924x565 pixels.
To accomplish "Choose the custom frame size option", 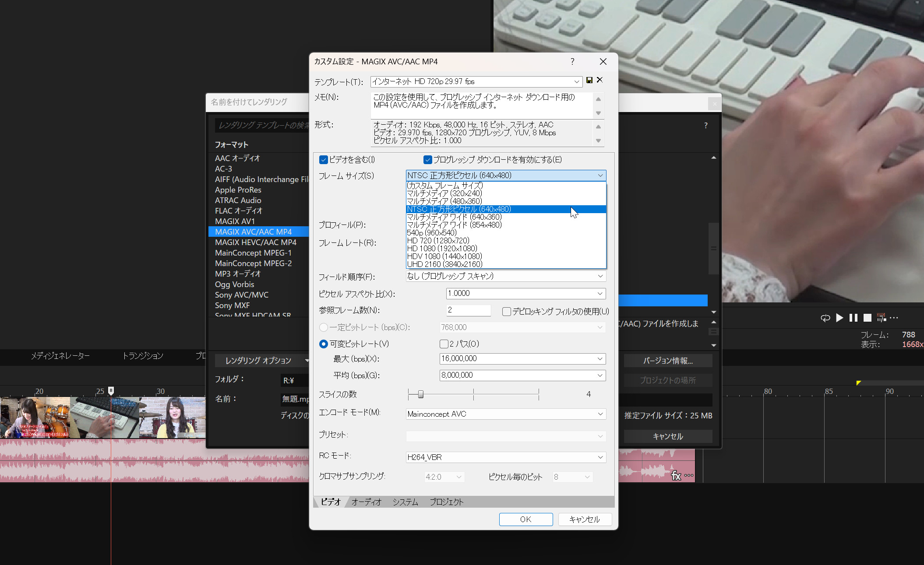I will pos(506,186).
